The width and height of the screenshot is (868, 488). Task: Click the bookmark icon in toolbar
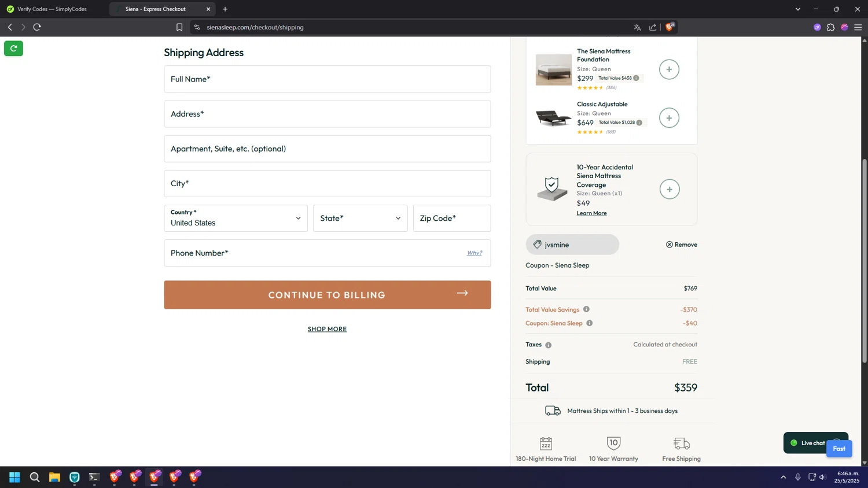point(179,27)
